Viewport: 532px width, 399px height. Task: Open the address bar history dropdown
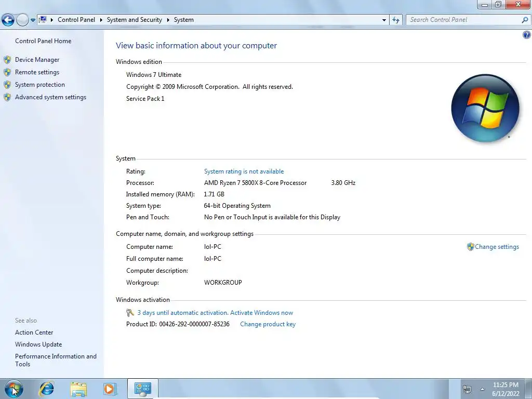pyautogui.click(x=384, y=20)
